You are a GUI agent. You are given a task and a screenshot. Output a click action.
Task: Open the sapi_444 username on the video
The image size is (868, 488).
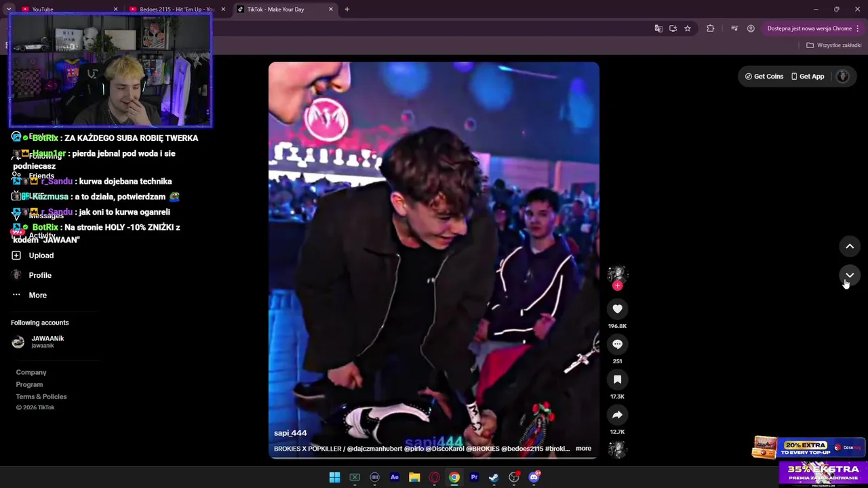point(290,433)
